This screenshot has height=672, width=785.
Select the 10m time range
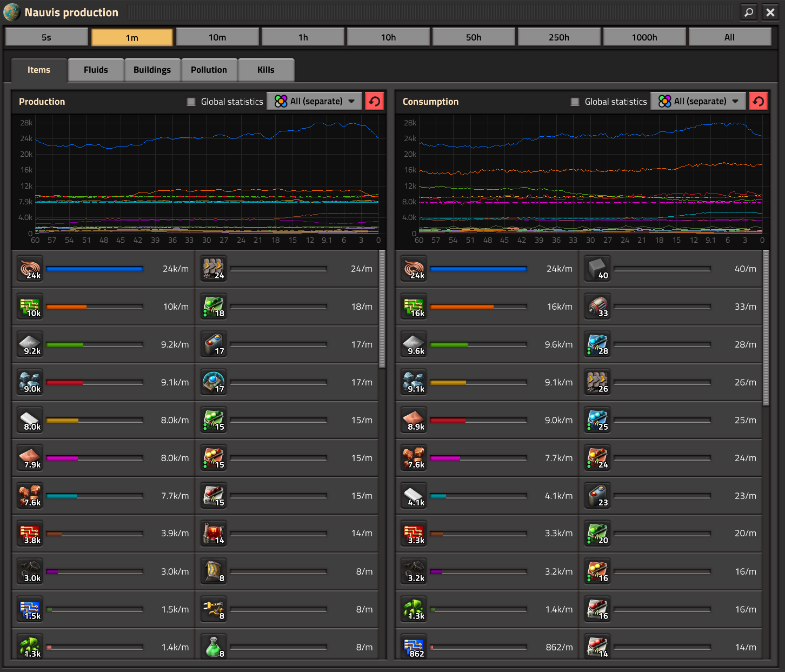point(217,37)
